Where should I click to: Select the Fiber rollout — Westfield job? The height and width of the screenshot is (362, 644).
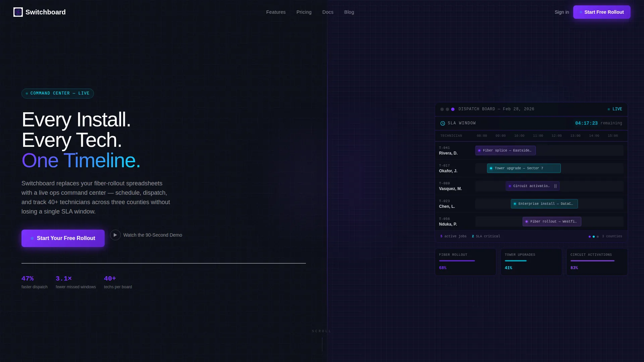pos(552,222)
